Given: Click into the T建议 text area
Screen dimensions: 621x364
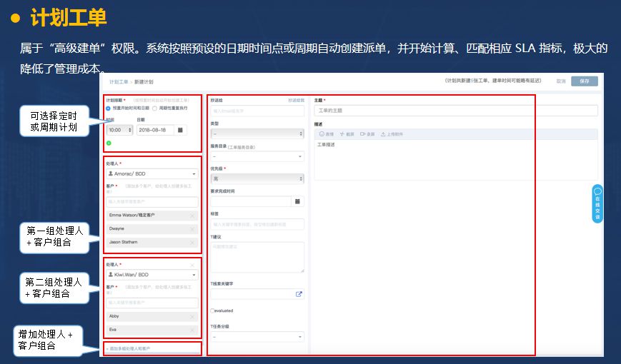Looking at the screenshot, I should [257, 257].
